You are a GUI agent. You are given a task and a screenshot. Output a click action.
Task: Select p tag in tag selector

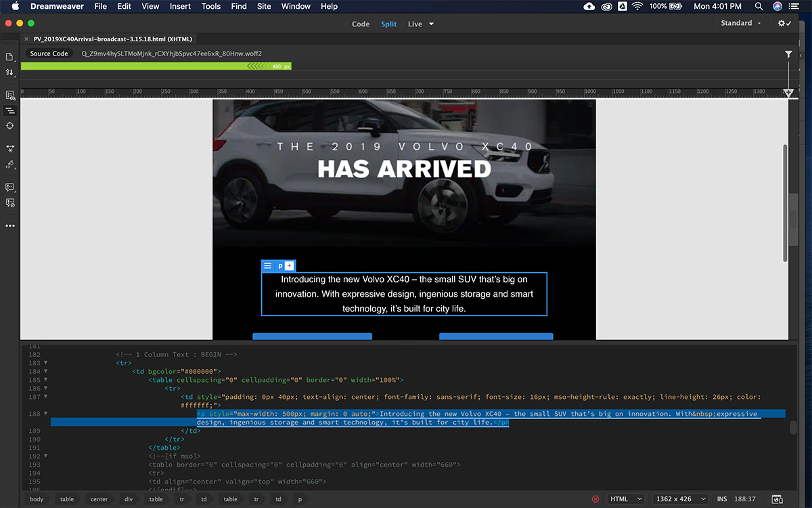(300, 499)
